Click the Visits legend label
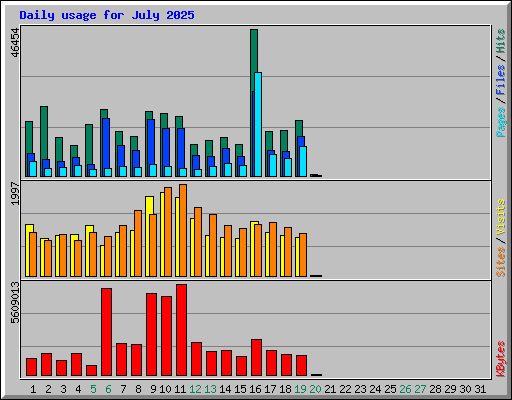Viewport: 512px width, 400px height. (x=501, y=218)
